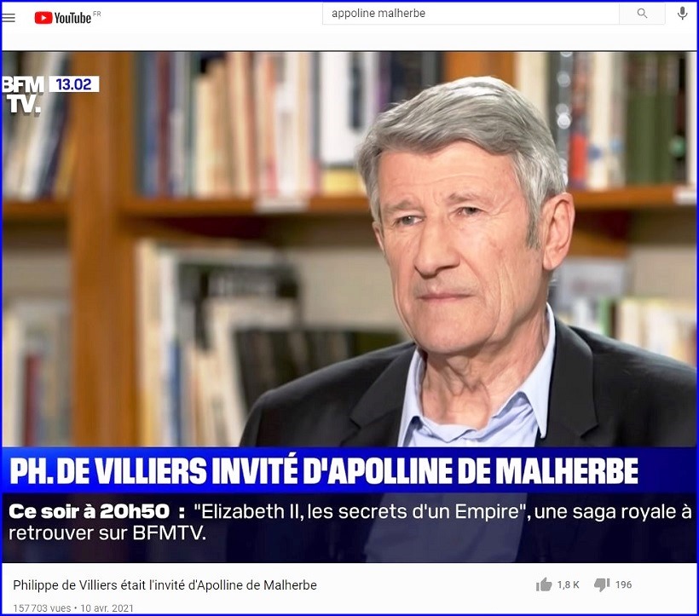Focus the search box containing 'appoline malherbe'
The height and width of the screenshot is (616, 699).
(x=471, y=14)
